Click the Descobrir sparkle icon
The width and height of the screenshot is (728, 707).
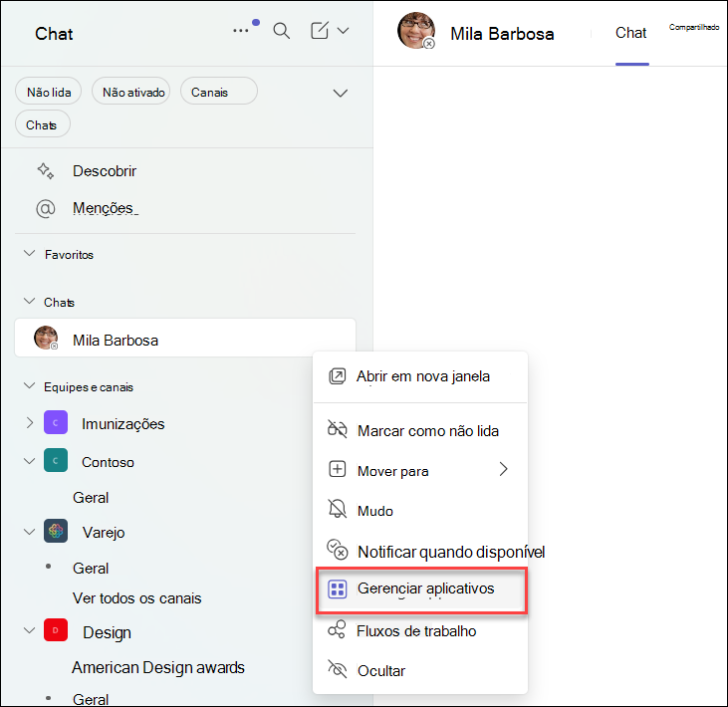[46, 171]
